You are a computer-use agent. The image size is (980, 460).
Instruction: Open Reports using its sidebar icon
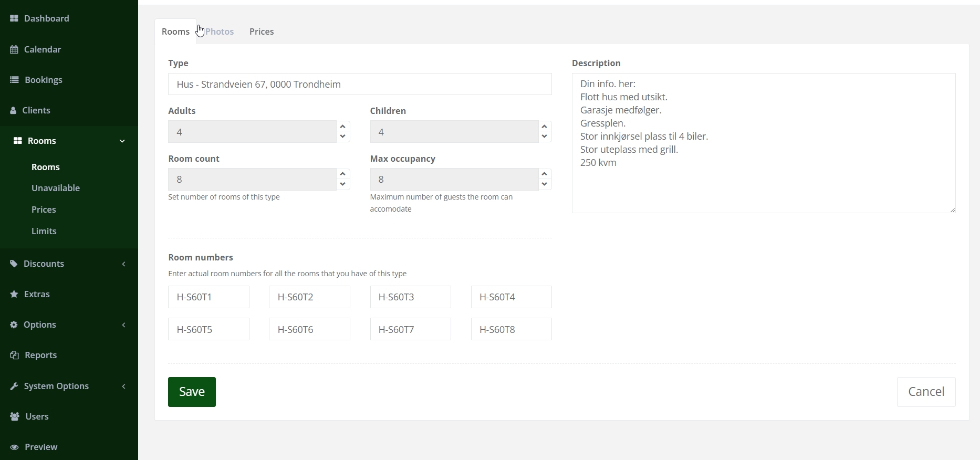15,356
